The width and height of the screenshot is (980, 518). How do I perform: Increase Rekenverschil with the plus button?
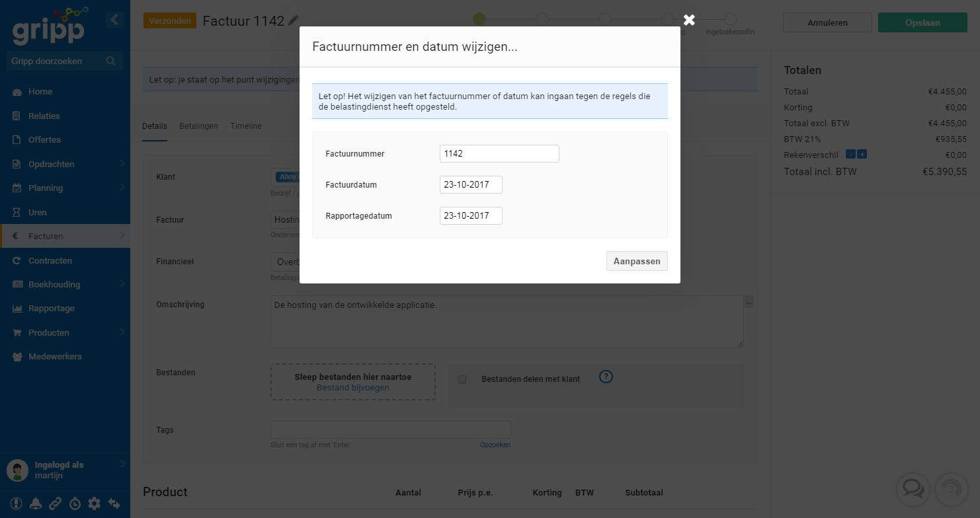tap(862, 155)
